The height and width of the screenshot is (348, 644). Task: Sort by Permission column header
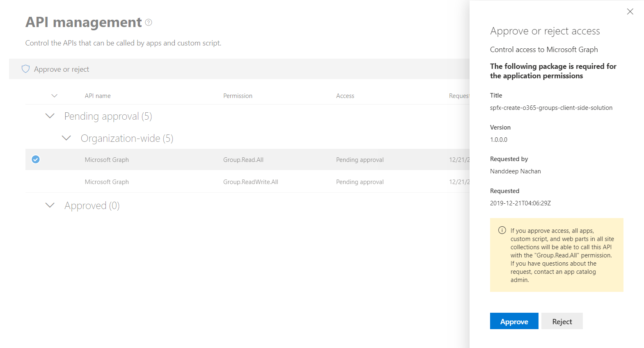(238, 96)
